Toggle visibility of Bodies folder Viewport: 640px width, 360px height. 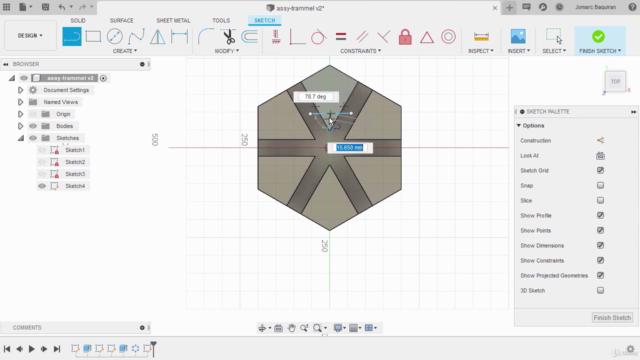[x=33, y=126]
